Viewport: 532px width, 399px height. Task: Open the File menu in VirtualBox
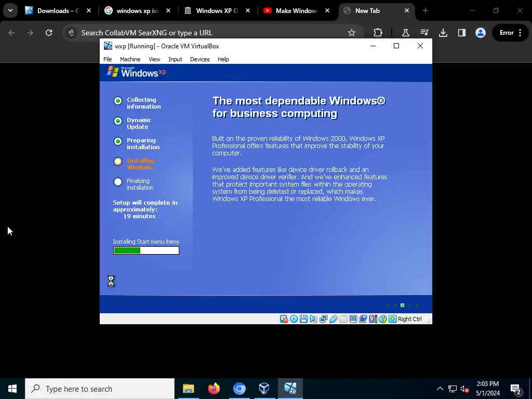(x=108, y=59)
